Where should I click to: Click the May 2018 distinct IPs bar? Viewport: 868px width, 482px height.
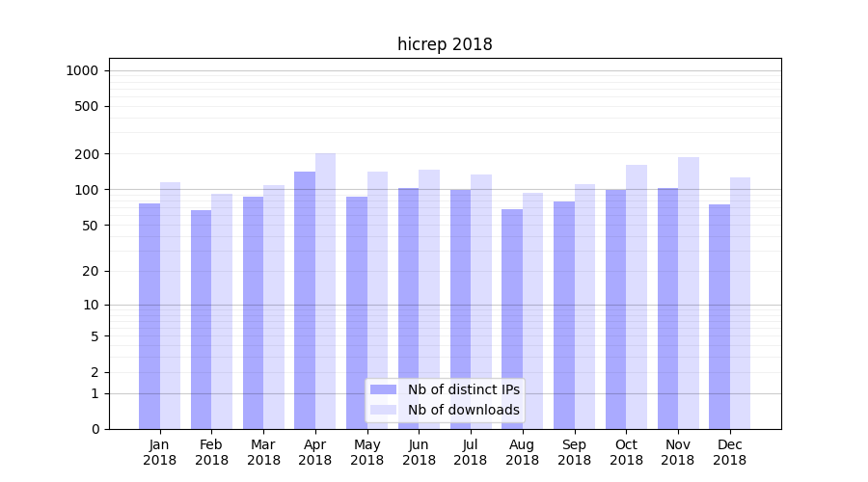(357, 312)
